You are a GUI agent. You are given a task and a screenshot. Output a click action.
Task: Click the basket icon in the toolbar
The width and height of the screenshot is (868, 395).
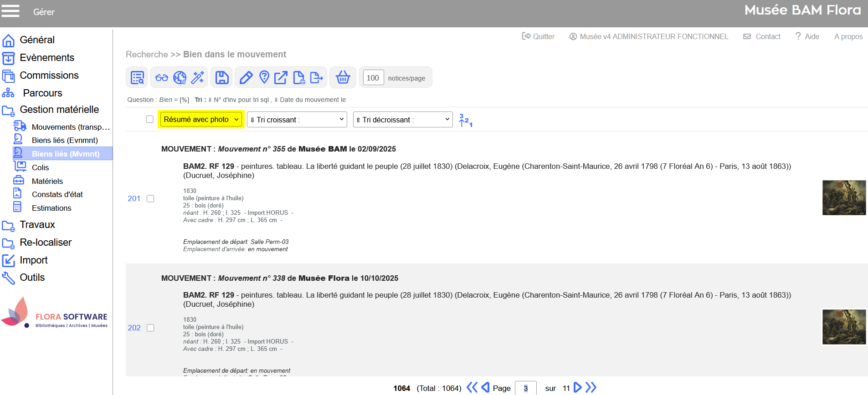(x=343, y=77)
